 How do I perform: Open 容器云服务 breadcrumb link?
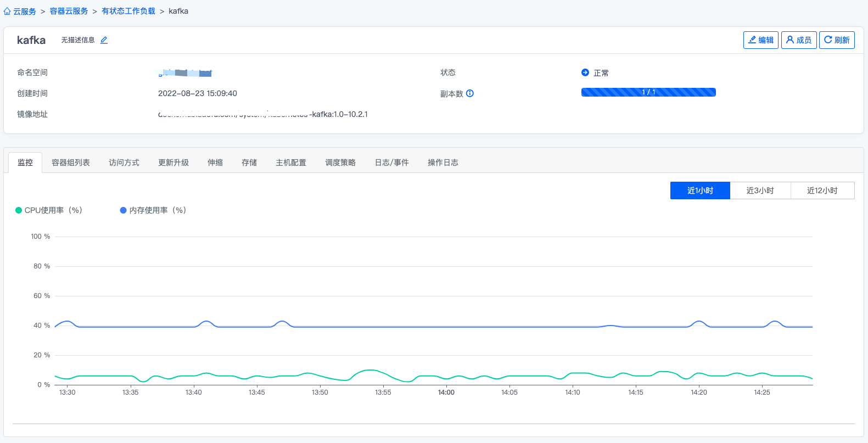click(69, 11)
